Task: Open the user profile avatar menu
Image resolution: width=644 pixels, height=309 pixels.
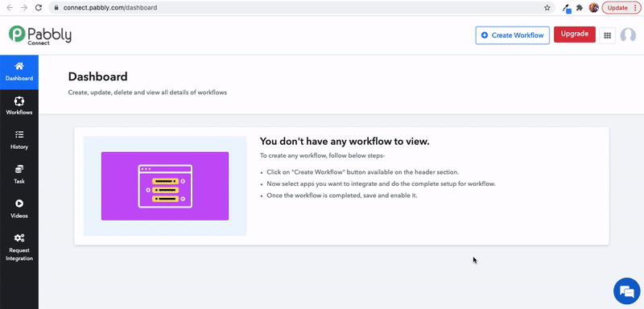Action: (x=628, y=35)
